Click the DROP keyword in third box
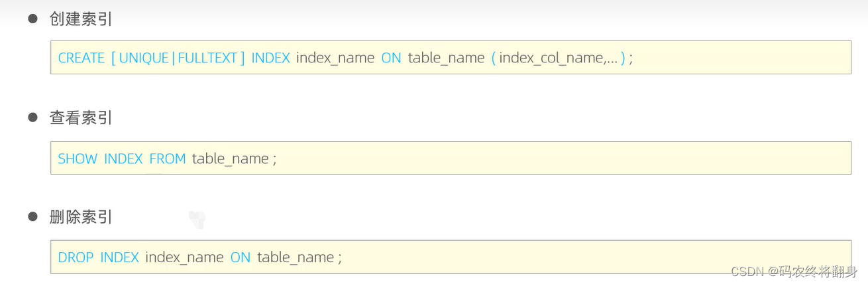 click(x=76, y=257)
